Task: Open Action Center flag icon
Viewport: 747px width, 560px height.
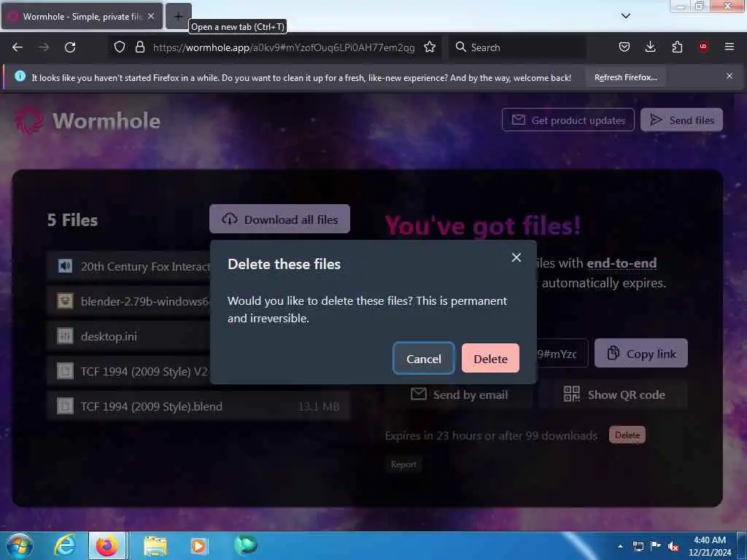Action: [x=656, y=546]
